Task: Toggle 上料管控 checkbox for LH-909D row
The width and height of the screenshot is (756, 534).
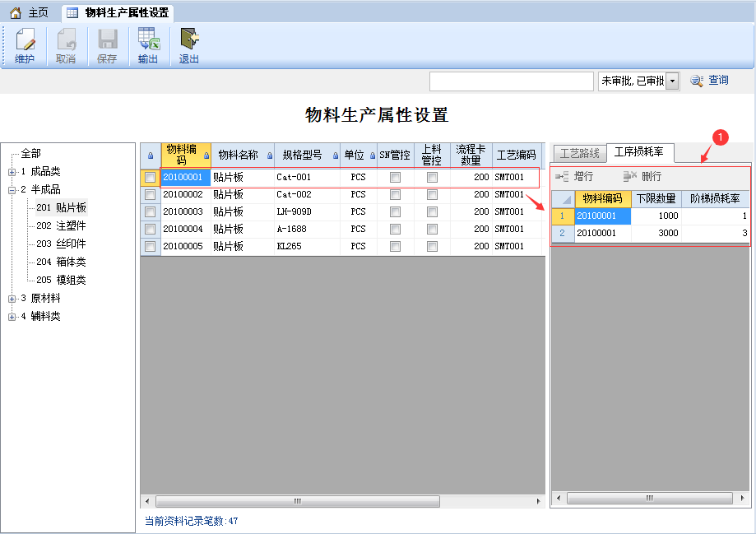Action: point(432,212)
